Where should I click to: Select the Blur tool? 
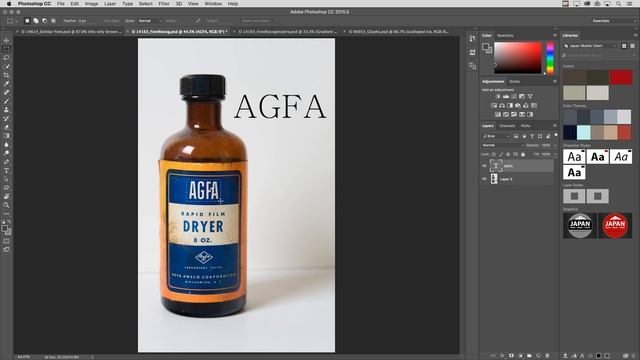[x=7, y=144]
